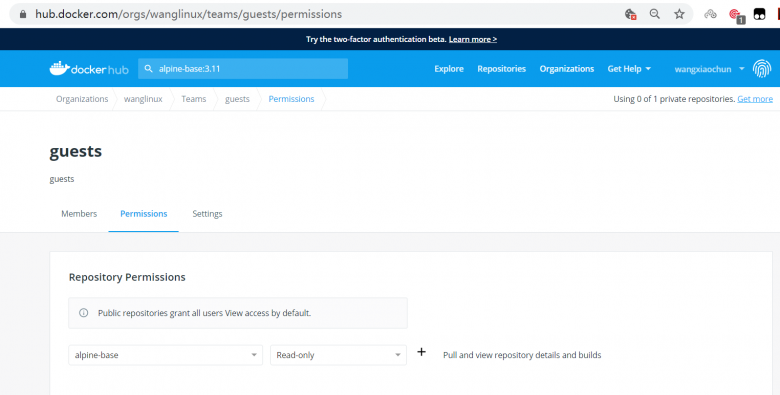Click the guests team heading
The height and width of the screenshot is (395, 780).
(76, 151)
